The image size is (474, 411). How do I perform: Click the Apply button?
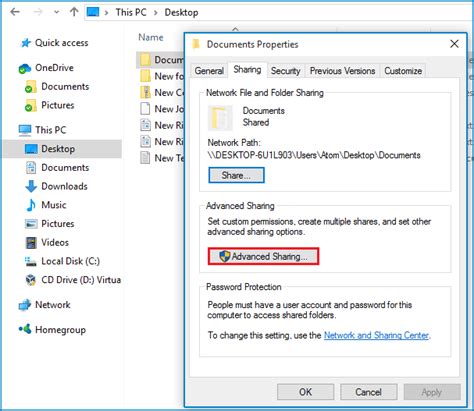(x=432, y=392)
